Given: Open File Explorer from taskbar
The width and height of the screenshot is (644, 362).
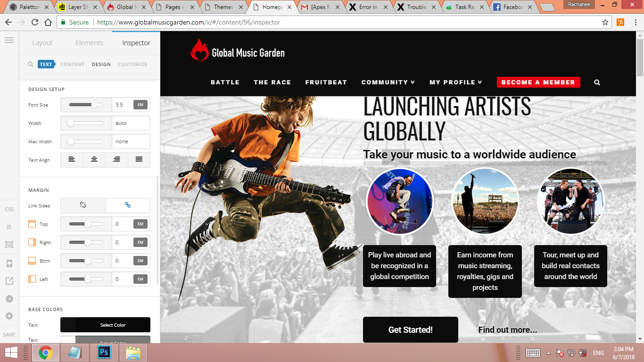Looking at the screenshot, I should click(133, 352).
